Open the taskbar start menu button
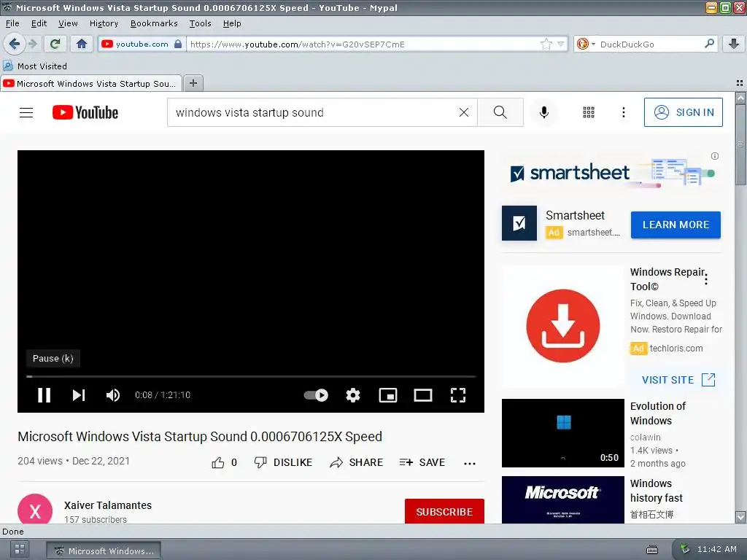The image size is (747, 560). 20,549
